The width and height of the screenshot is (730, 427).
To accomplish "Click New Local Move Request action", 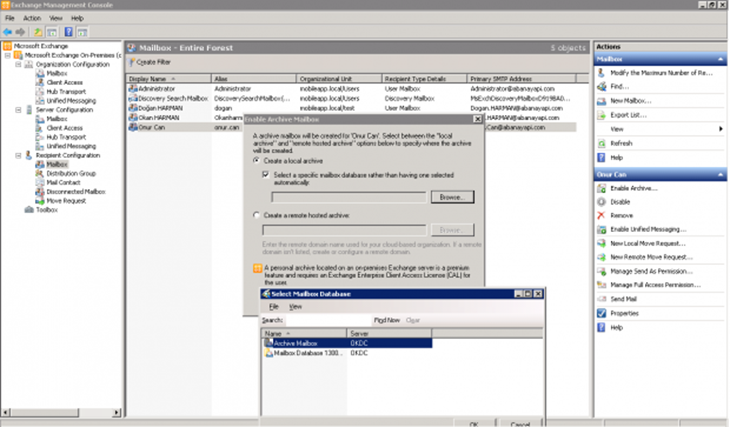I will coord(648,244).
